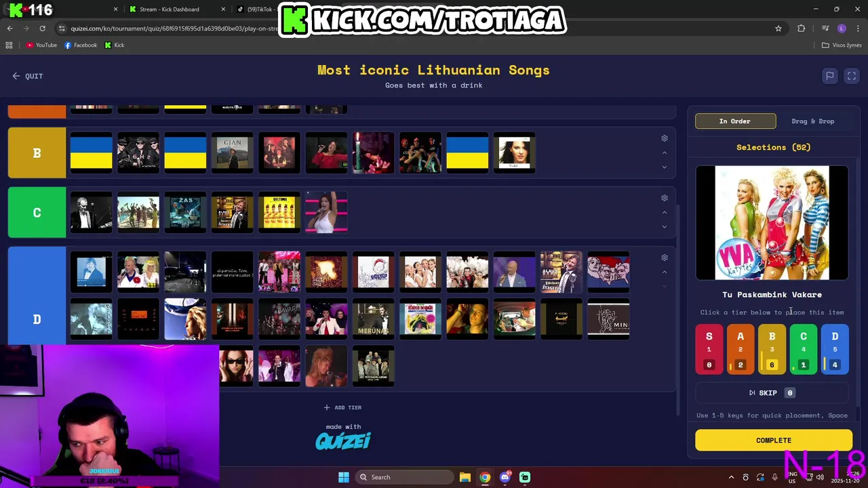Open the apps grid in bookmarks bar

pos(9,45)
